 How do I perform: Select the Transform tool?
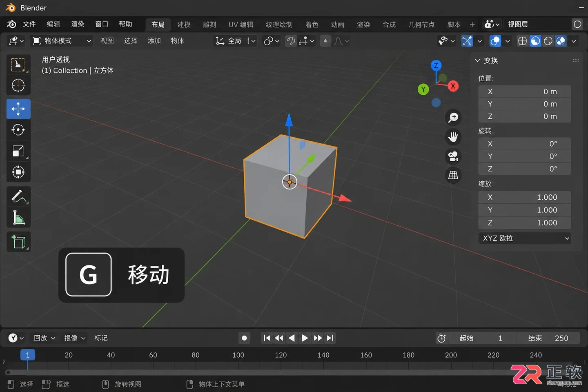(18, 172)
